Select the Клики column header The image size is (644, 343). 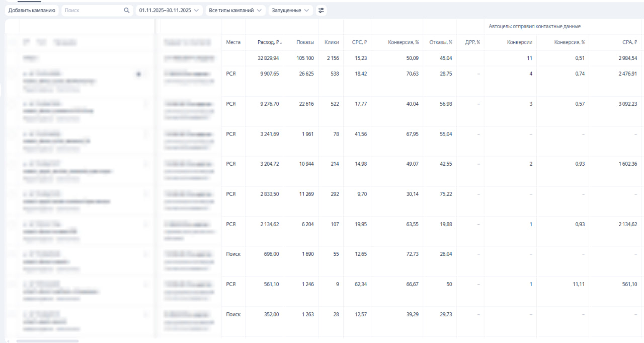(332, 42)
